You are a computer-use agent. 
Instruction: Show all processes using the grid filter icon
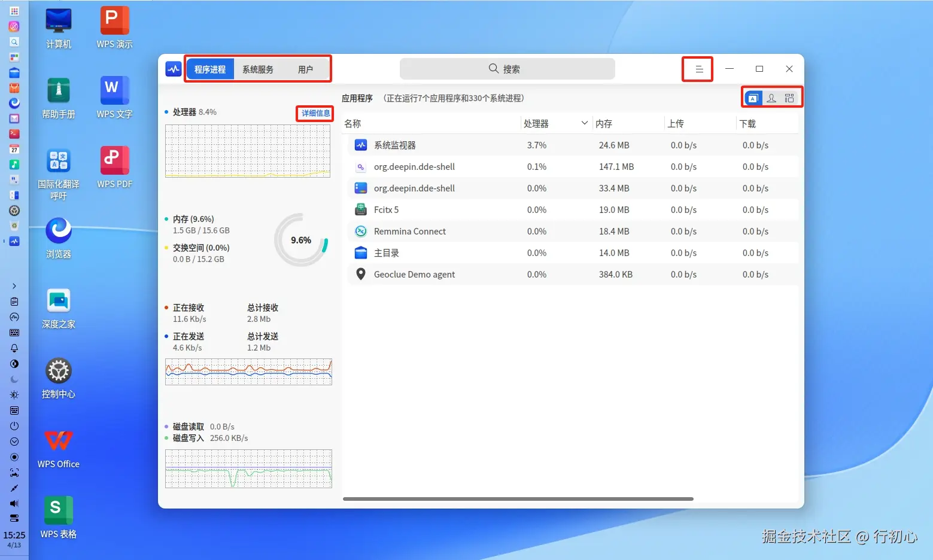click(x=789, y=98)
